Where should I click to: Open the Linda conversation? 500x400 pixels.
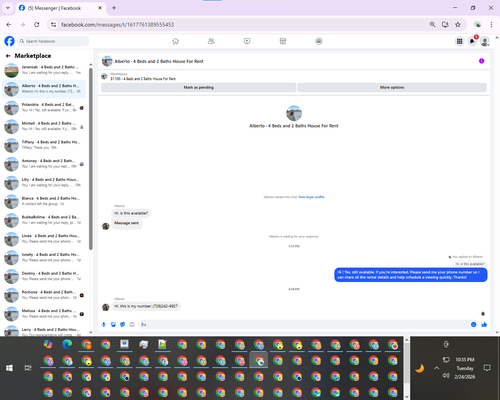[x=44, y=239]
